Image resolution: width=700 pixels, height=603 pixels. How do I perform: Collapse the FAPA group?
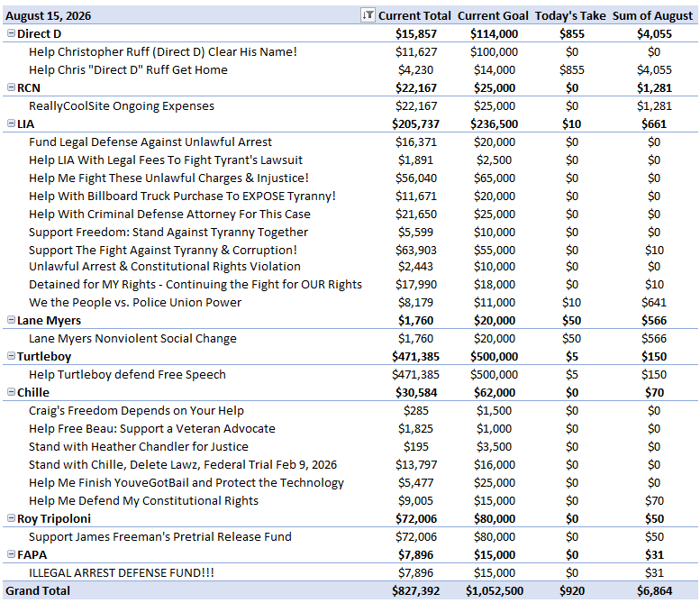point(11,554)
